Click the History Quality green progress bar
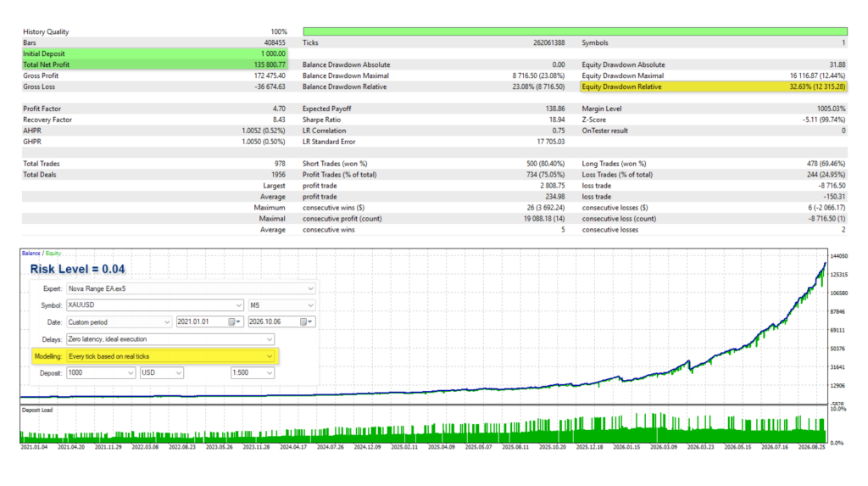 575,31
